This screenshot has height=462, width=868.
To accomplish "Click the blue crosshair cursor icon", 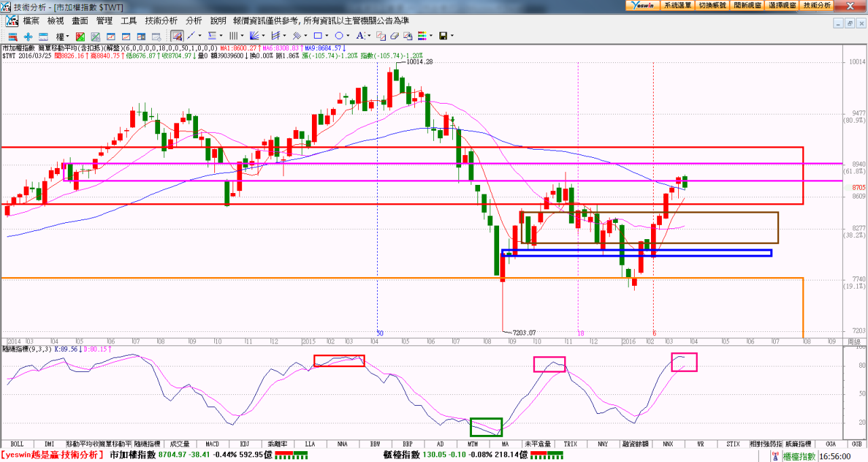I will 28,36.
